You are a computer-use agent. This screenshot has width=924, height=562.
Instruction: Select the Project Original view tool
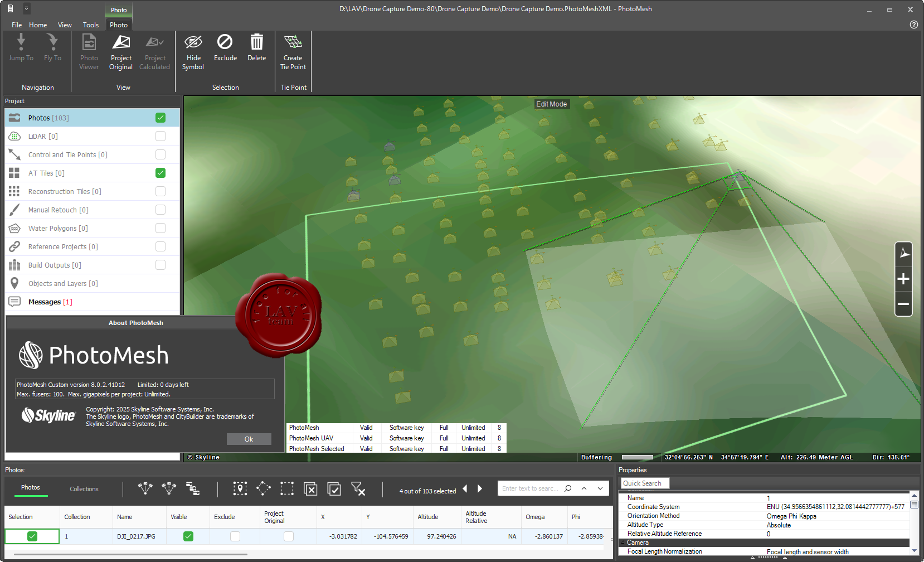[121, 52]
